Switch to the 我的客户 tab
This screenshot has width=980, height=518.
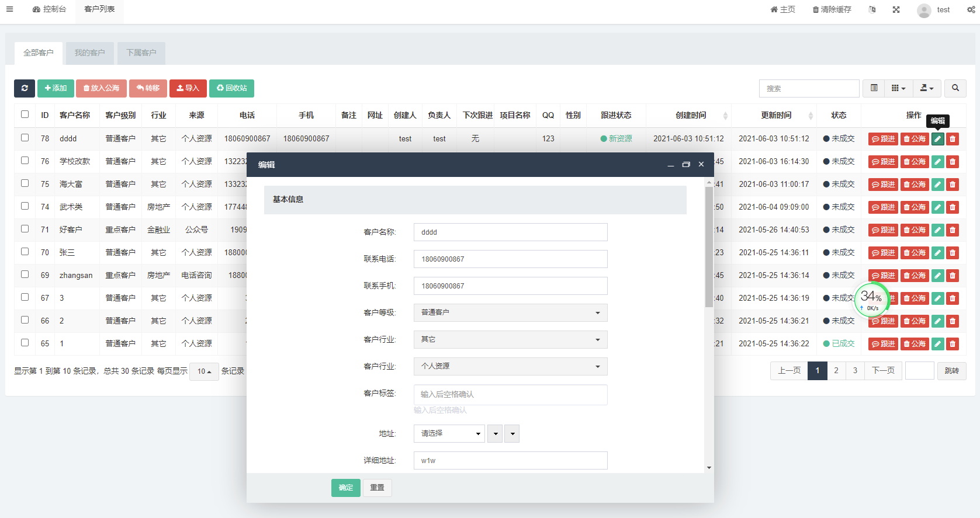click(x=89, y=53)
